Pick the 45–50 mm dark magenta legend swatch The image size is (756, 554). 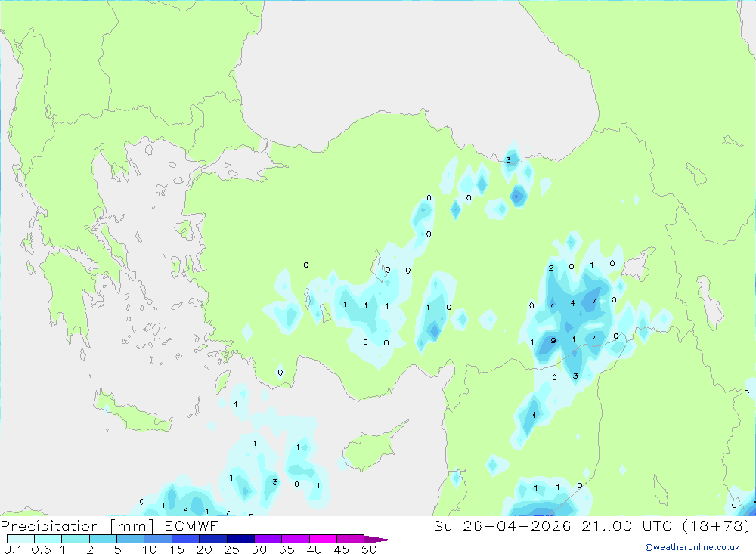click(x=351, y=539)
